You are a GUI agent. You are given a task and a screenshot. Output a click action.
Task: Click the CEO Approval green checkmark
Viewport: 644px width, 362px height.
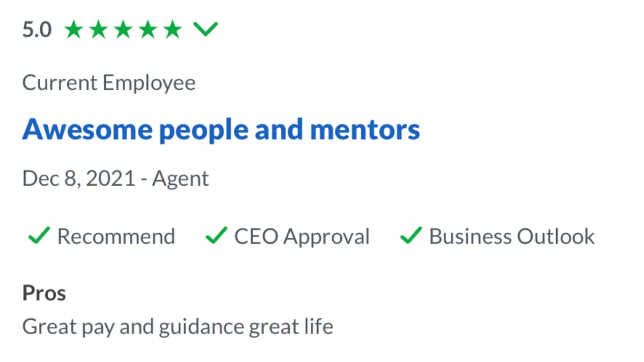tap(216, 235)
